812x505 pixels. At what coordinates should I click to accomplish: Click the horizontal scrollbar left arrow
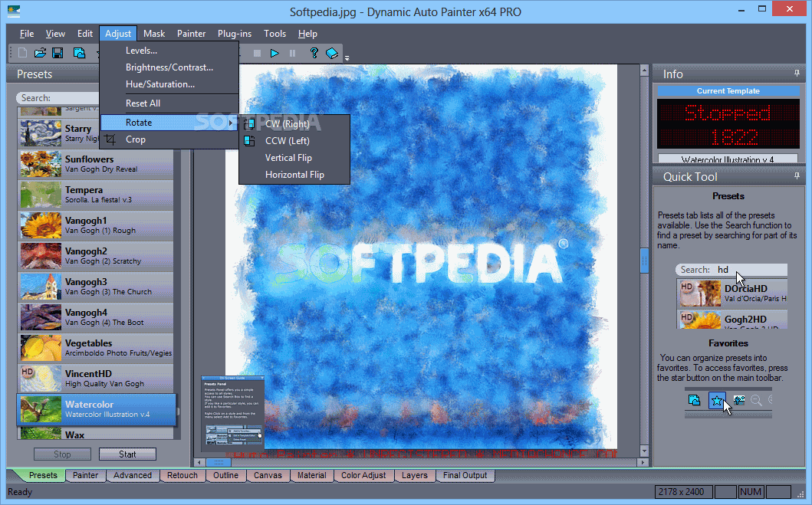pos(200,462)
